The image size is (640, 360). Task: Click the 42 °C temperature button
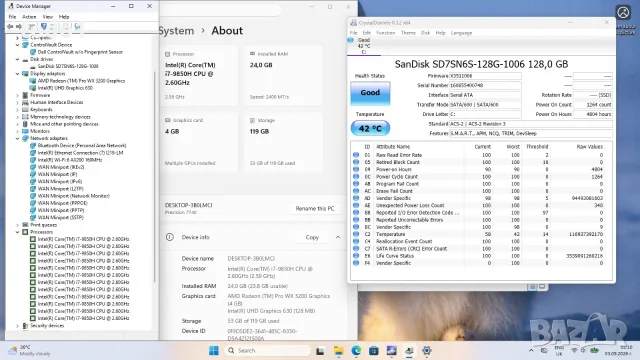370,129
